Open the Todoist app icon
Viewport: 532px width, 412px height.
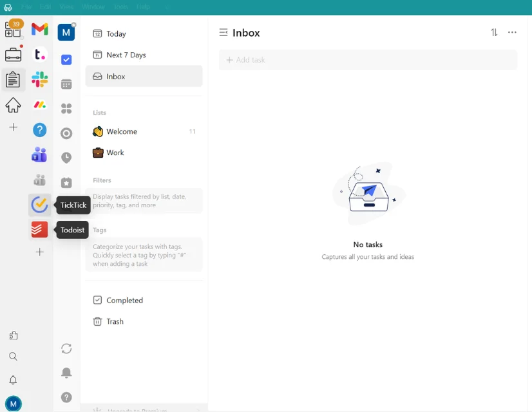(40, 230)
